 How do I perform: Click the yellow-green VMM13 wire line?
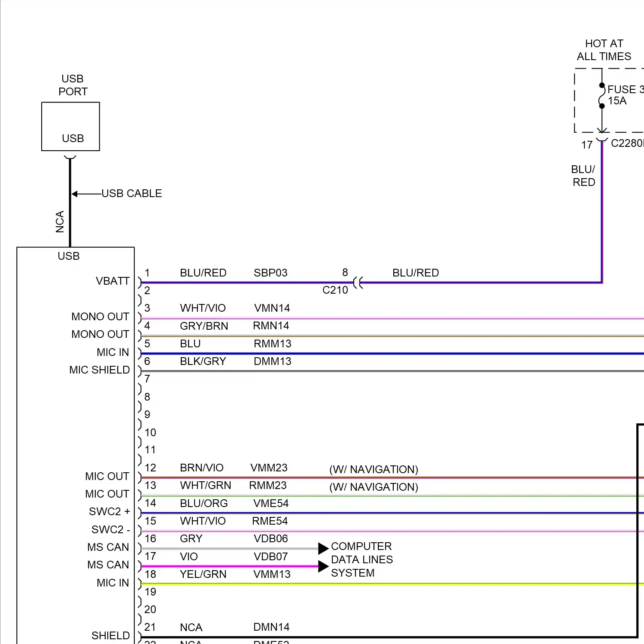(x=392, y=584)
